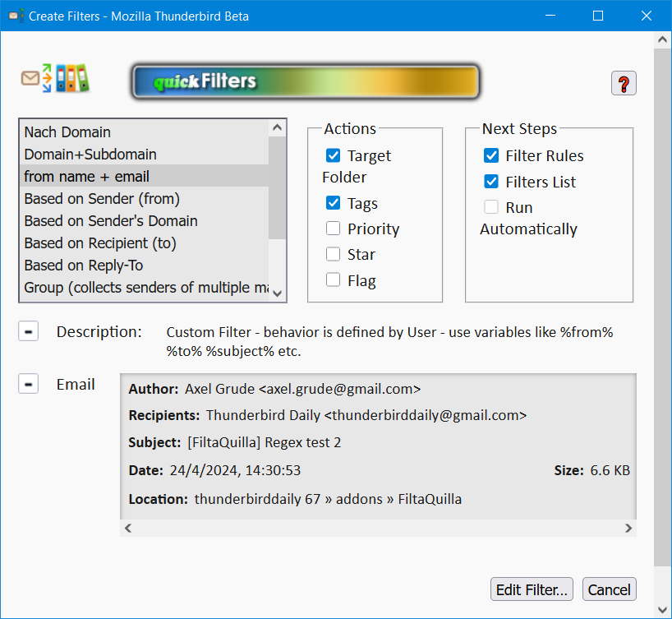
Task: Click the Custom Filter description text
Action: (389, 341)
